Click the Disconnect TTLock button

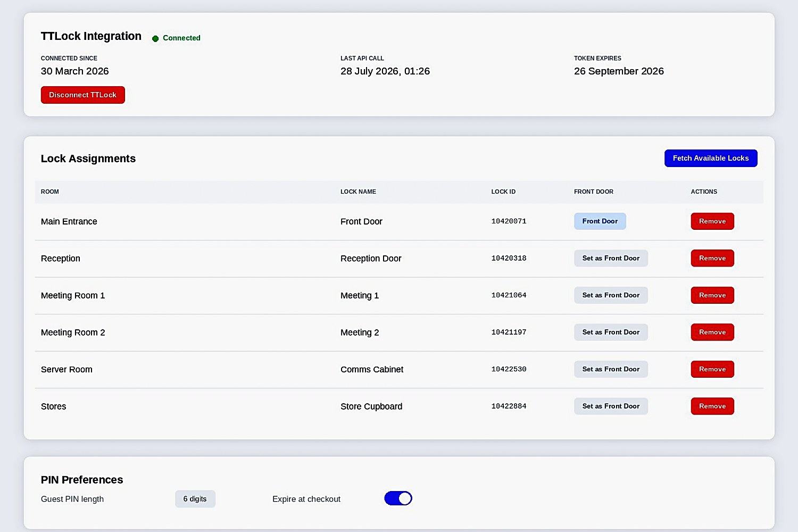pos(83,95)
